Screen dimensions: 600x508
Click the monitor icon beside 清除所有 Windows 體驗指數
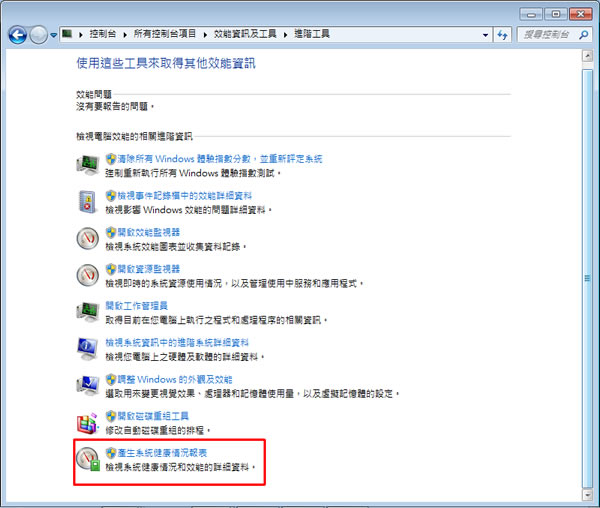88,165
